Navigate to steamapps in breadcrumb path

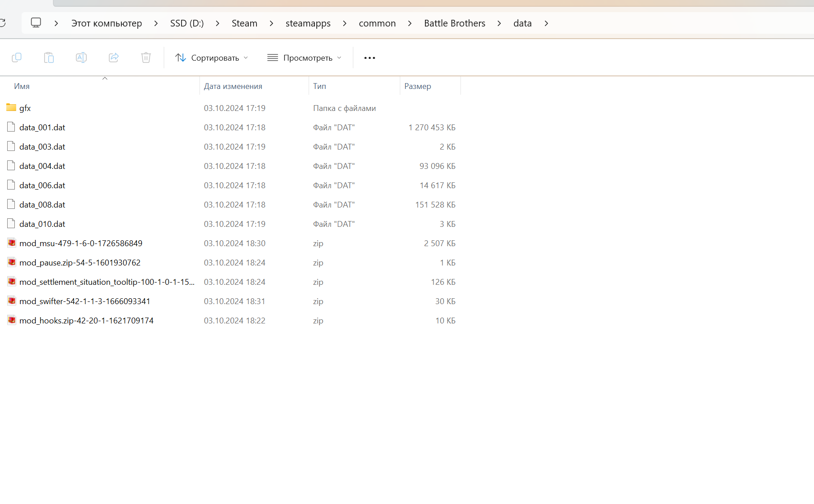point(308,23)
